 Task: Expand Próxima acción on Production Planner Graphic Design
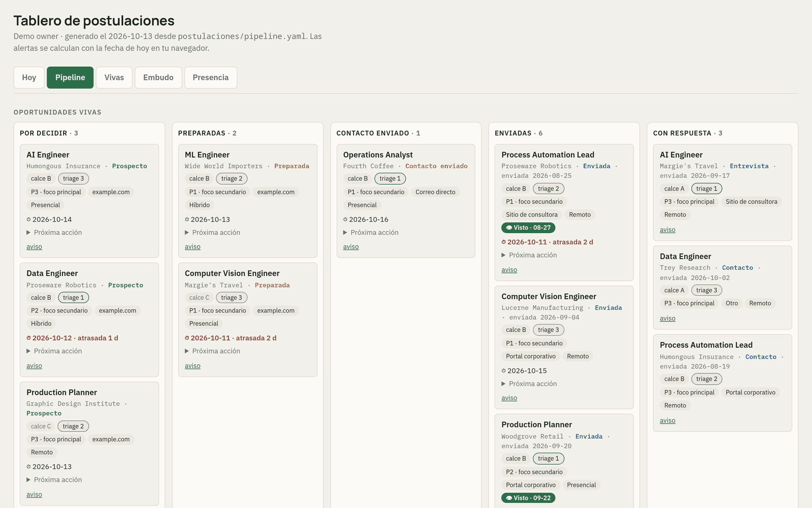coord(54,480)
